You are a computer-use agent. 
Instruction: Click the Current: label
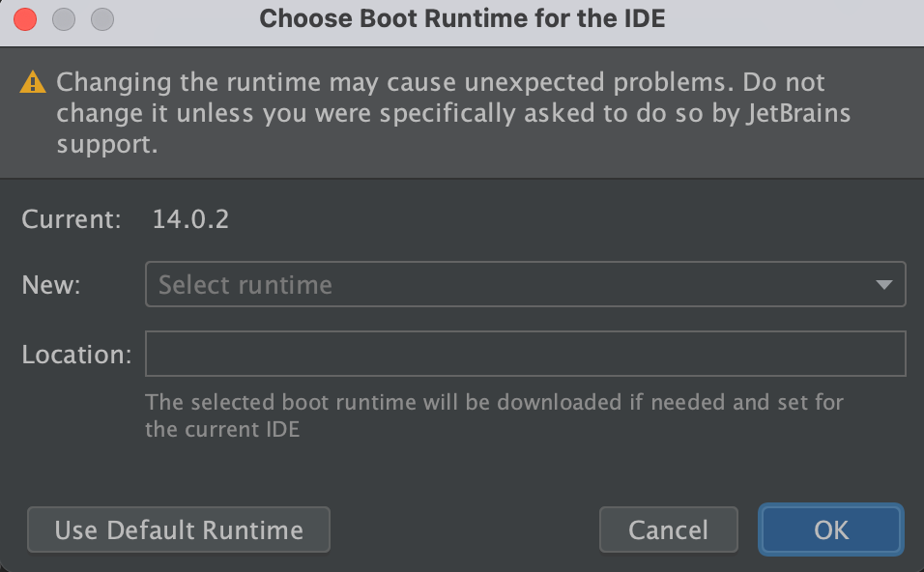(x=72, y=219)
